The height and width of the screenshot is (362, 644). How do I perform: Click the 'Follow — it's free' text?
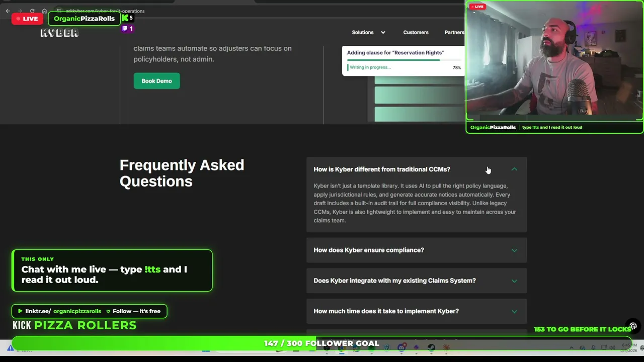tap(136, 311)
